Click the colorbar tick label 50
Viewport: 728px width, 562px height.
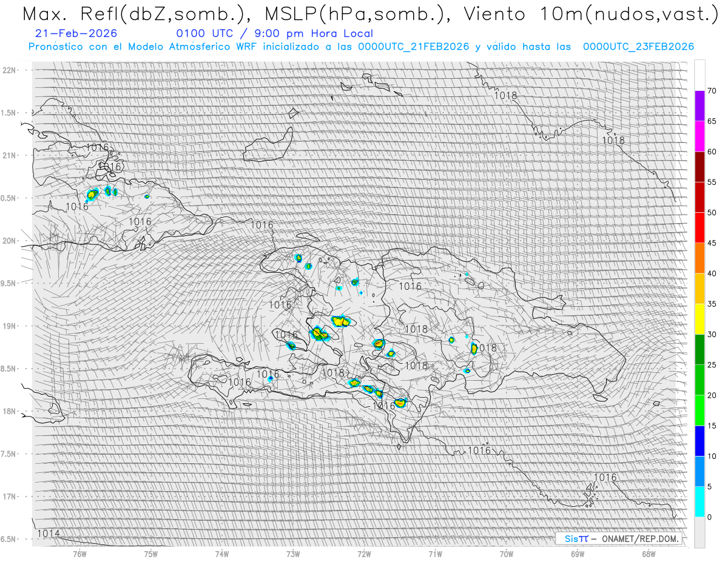[712, 213]
